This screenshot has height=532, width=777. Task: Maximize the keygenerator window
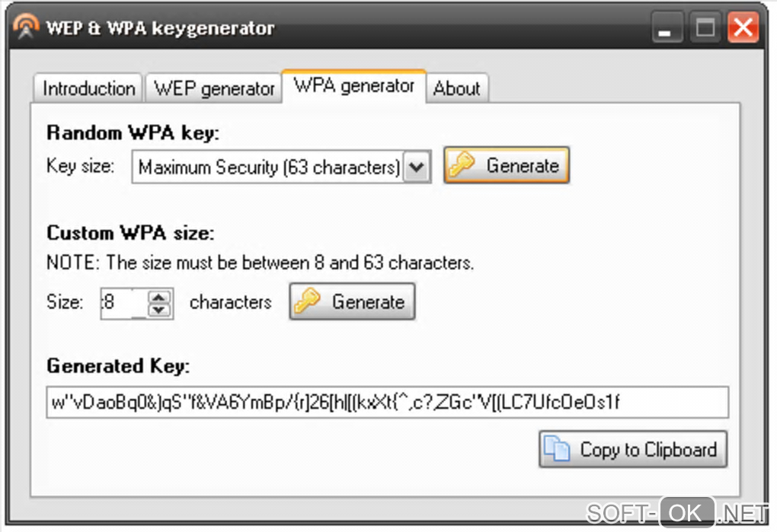coord(705,30)
